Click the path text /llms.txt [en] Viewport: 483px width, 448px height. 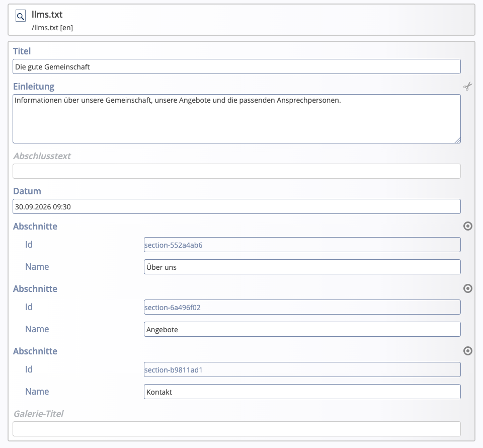pos(52,28)
